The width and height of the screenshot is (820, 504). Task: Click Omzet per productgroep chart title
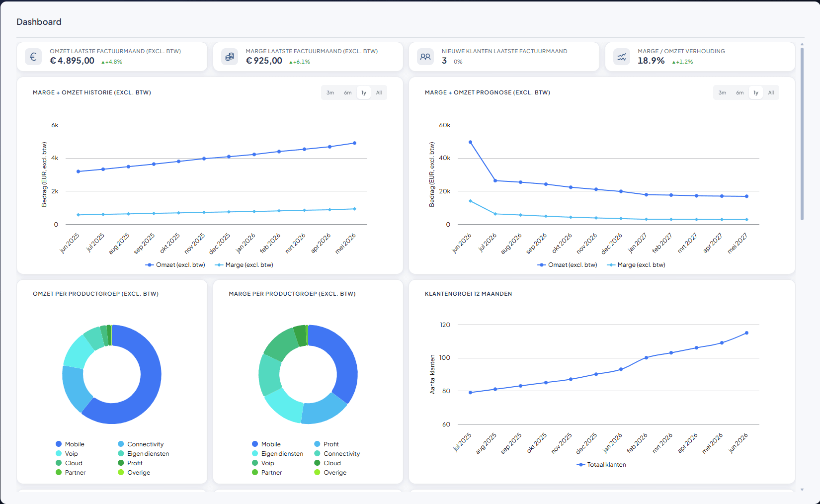point(95,294)
